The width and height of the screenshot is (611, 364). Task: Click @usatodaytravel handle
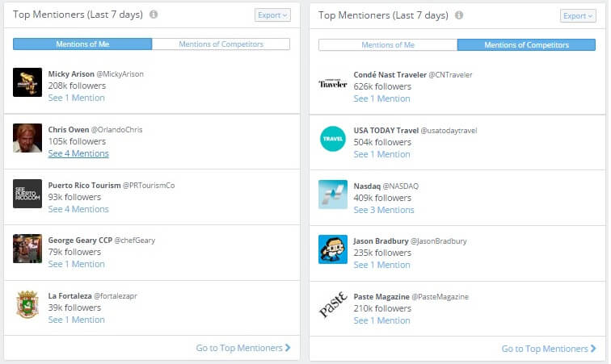449,131
